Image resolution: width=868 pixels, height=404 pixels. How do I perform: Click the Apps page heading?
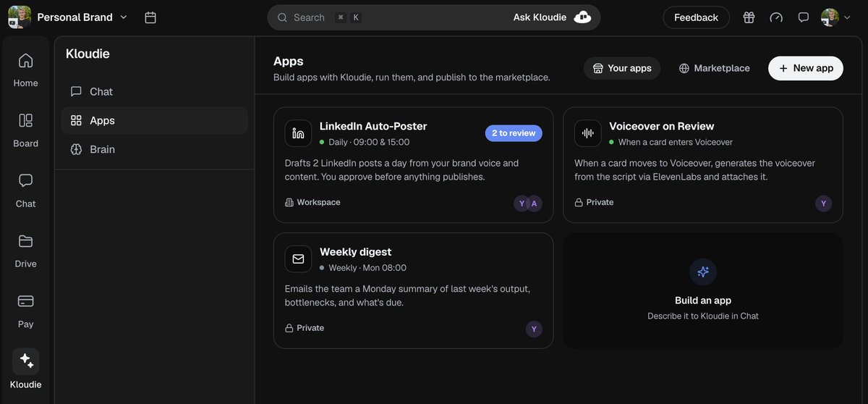(289, 62)
